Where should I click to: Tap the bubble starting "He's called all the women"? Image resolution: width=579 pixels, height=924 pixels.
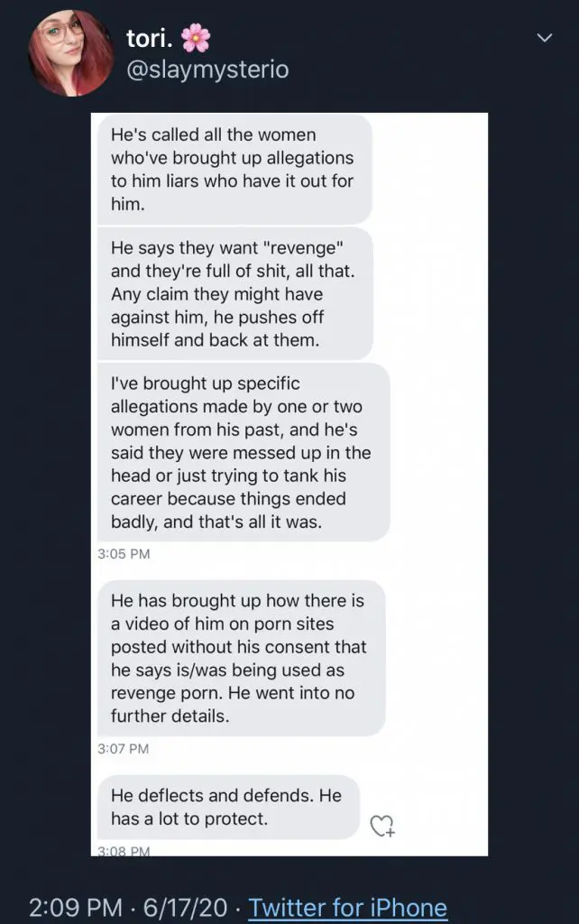click(233, 169)
